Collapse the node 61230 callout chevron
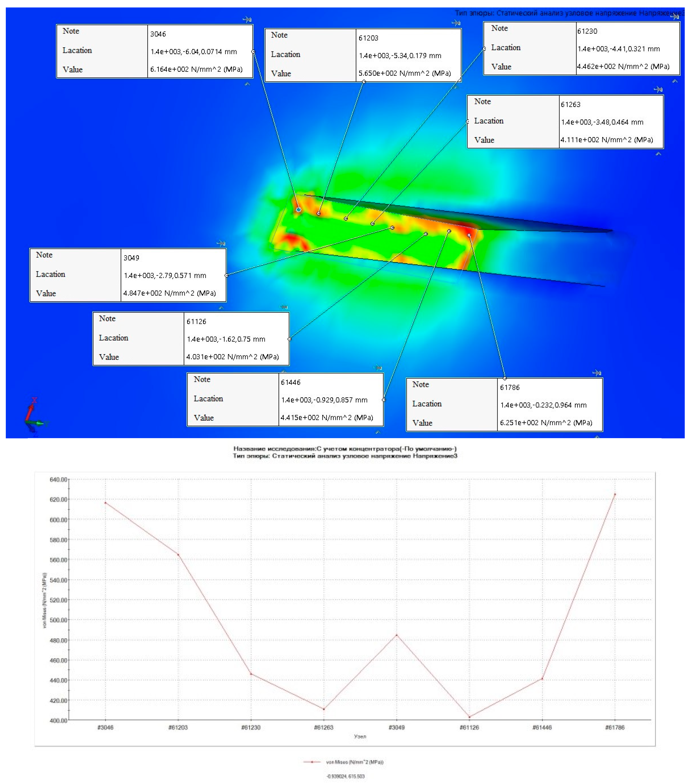692x784 pixels. click(675, 81)
